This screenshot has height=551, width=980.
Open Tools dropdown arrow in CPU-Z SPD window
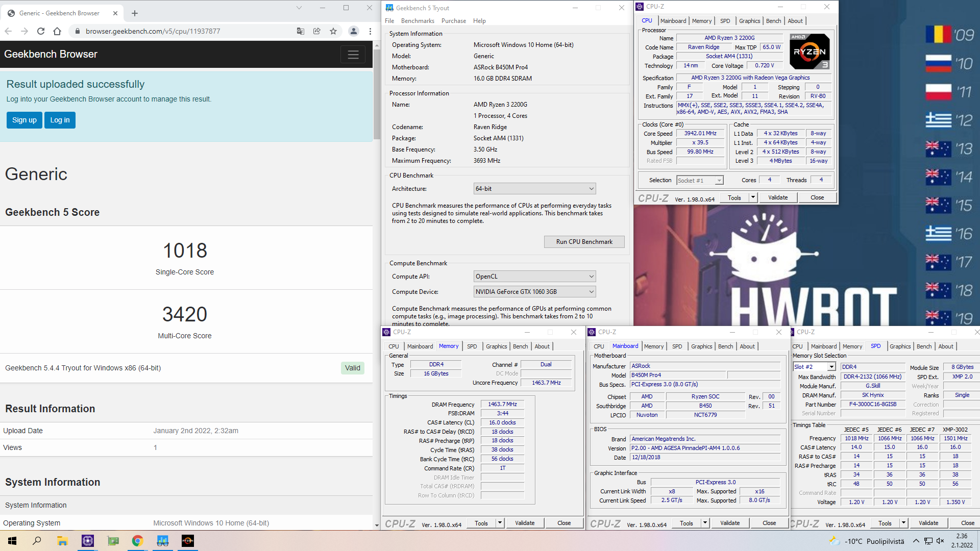[x=903, y=523]
